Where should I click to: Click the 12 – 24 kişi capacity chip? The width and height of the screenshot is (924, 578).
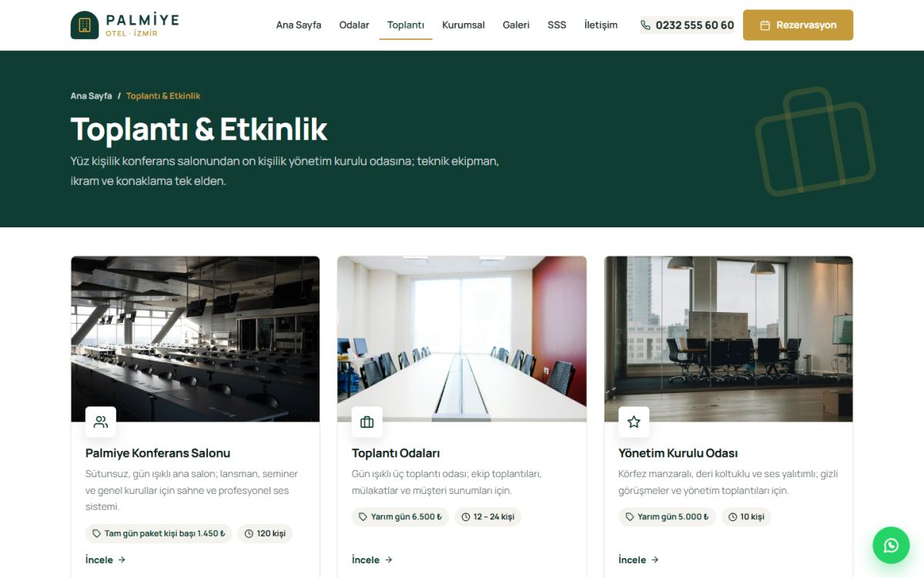[x=487, y=517]
